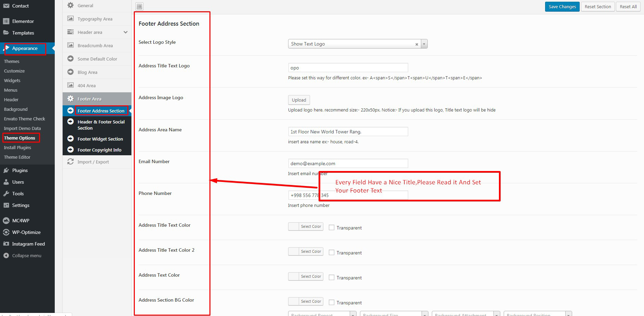Click the Email Number input field
This screenshot has width=644, height=316.
point(348,163)
